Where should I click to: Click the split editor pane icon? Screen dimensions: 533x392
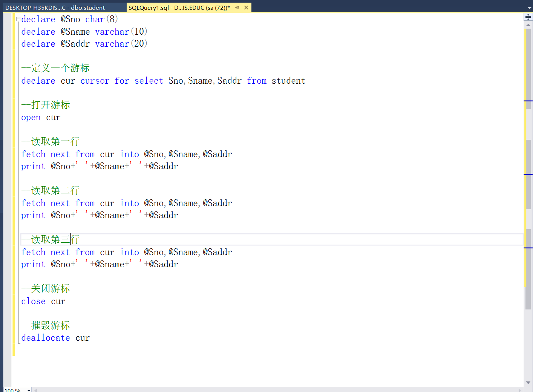(528, 17)
